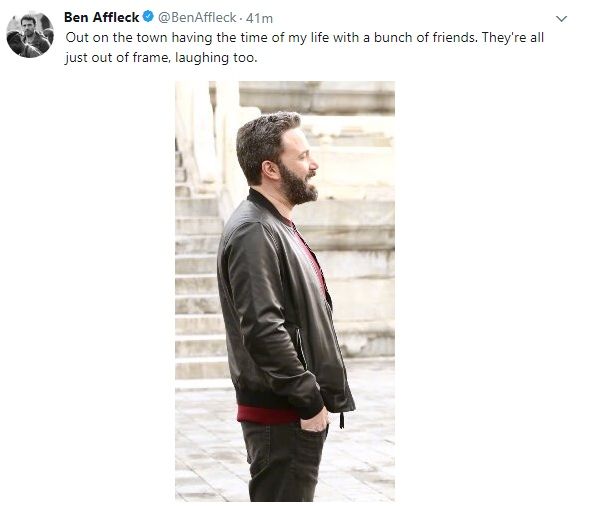This screenshot has width=596, height=506.
Task: Enlarge the tweet's embedded image
Action: [285, 291]
